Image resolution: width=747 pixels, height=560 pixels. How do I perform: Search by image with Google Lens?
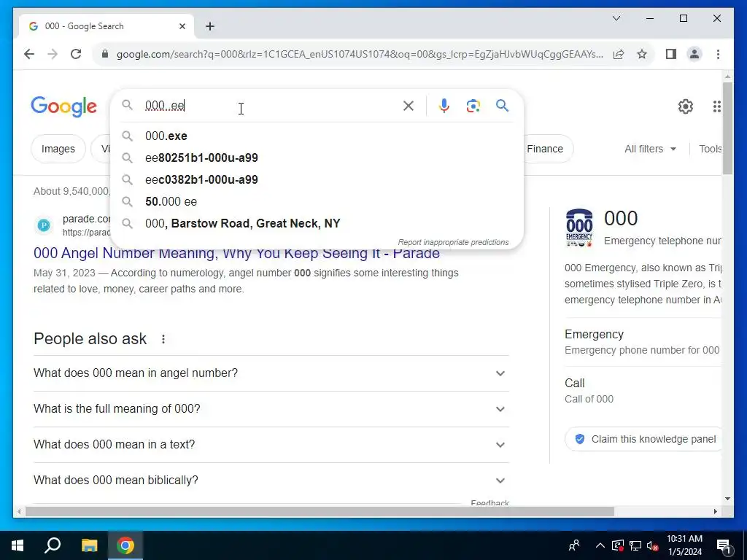tap(473, 106)
